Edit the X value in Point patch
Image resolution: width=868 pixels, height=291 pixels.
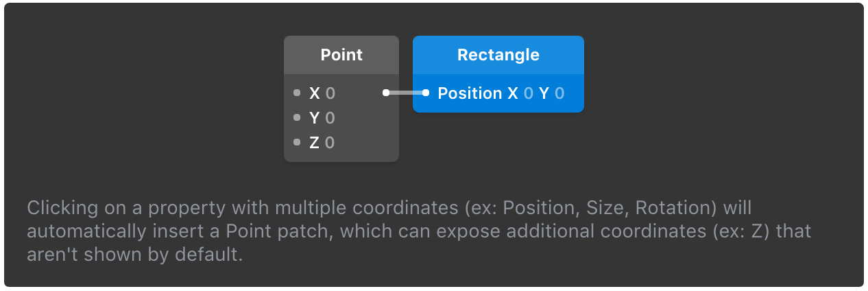330,93
